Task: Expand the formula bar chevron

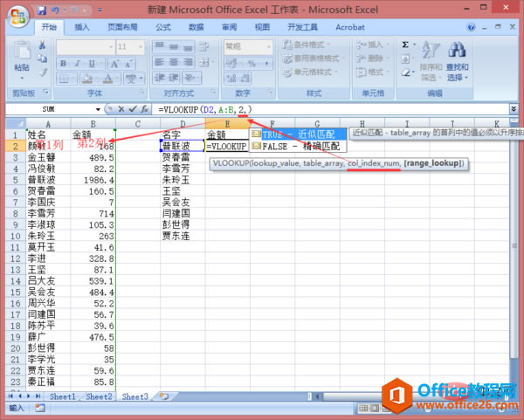Action: click(x=514, y=108)
